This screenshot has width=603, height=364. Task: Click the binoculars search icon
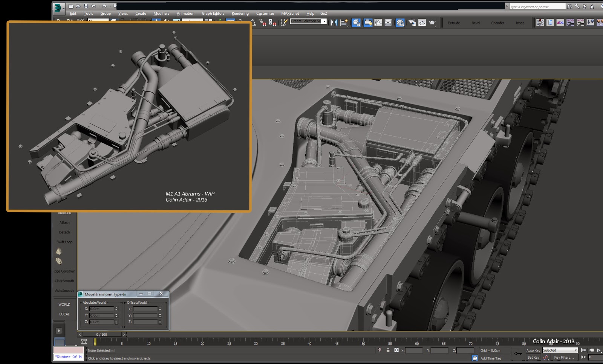tap(569, 6)
